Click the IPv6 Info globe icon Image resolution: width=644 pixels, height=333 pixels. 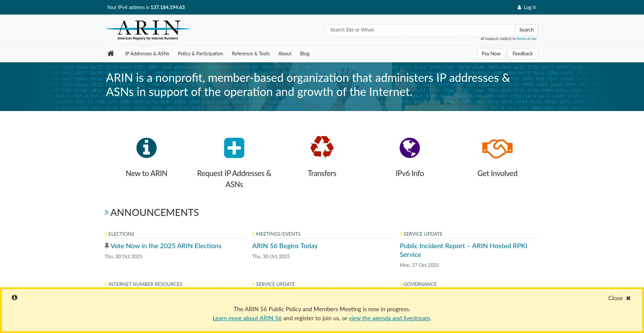[x=410, y=148]
